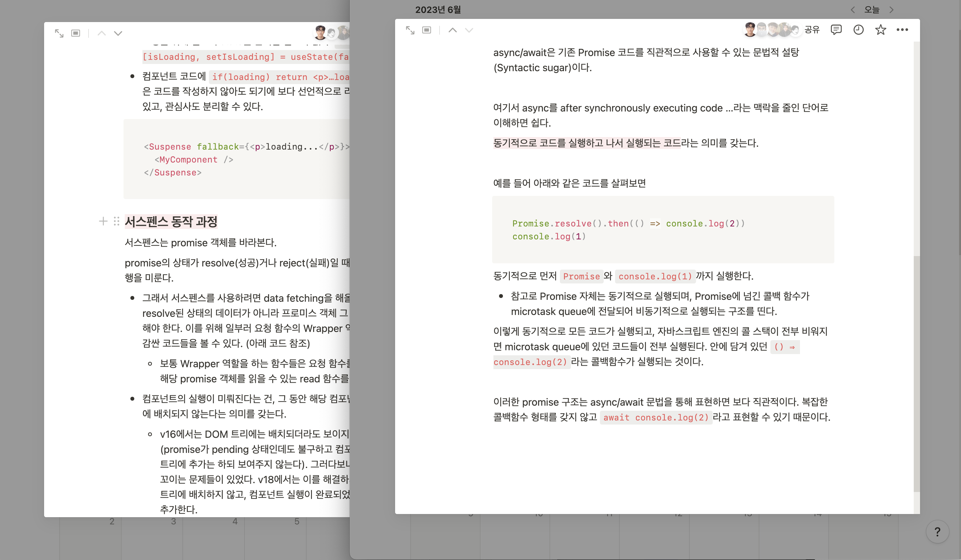Open the three-dot more options menu

[902, 30]
